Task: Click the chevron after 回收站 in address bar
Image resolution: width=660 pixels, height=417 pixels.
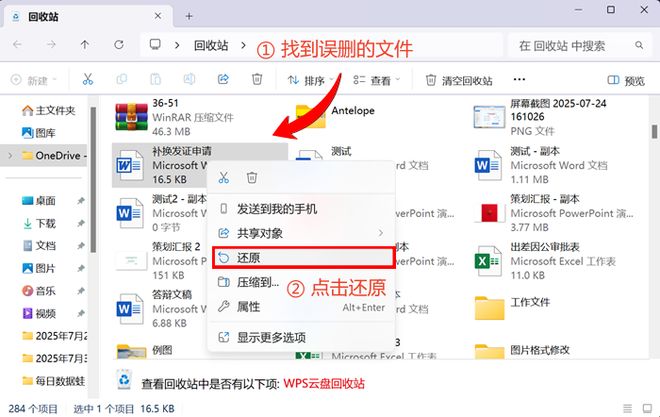Action: pos(243,45)
